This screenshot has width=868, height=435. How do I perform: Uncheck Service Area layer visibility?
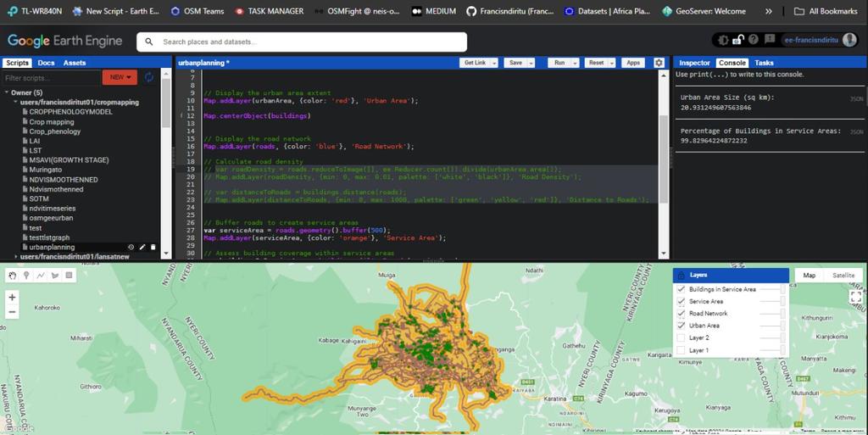coord(681,301)
